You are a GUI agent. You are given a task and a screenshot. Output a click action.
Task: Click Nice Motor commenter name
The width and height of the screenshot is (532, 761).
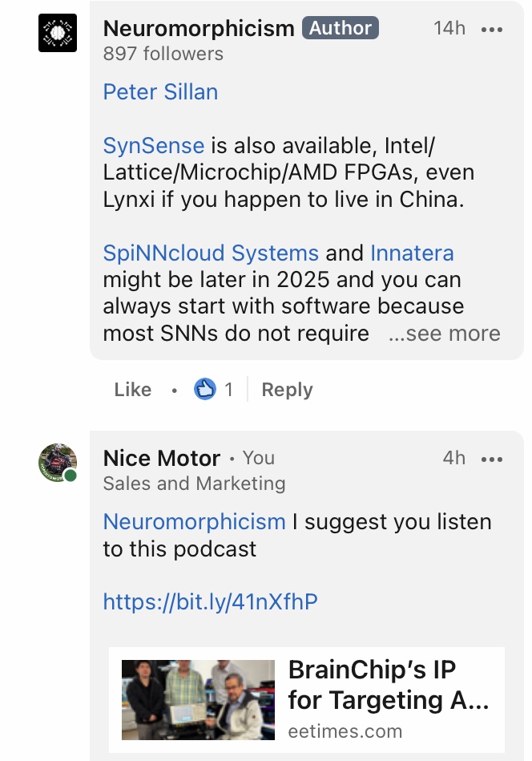coord(162,458)
